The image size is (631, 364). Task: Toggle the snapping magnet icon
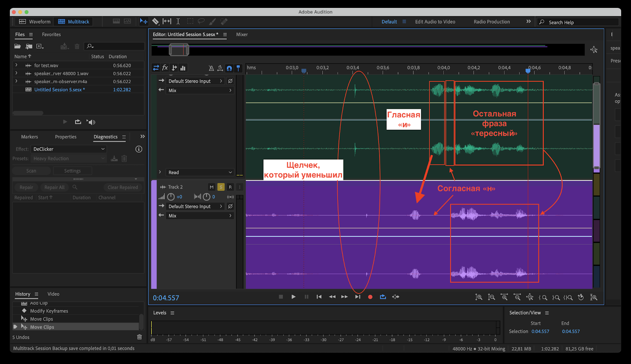pyautogui.click(x=229, y=68)
